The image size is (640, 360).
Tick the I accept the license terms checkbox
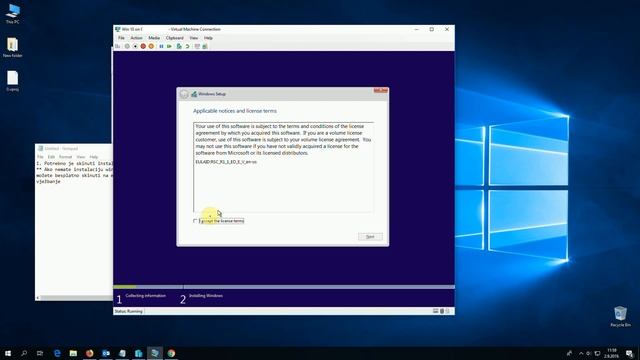(x=195, y=221)
